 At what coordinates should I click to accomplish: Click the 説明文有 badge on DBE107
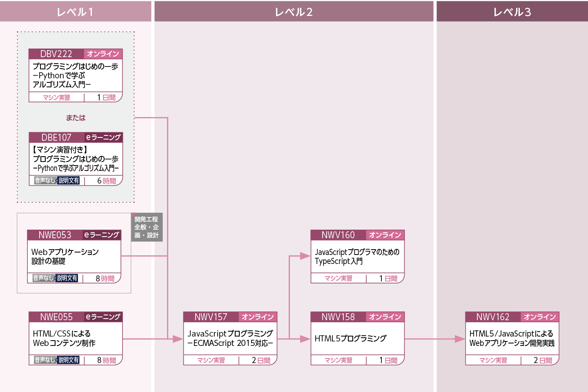(x=69, y=181)
